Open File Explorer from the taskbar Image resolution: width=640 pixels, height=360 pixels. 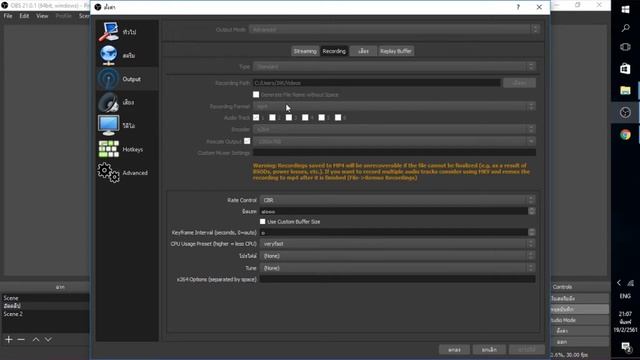point(625,90)
